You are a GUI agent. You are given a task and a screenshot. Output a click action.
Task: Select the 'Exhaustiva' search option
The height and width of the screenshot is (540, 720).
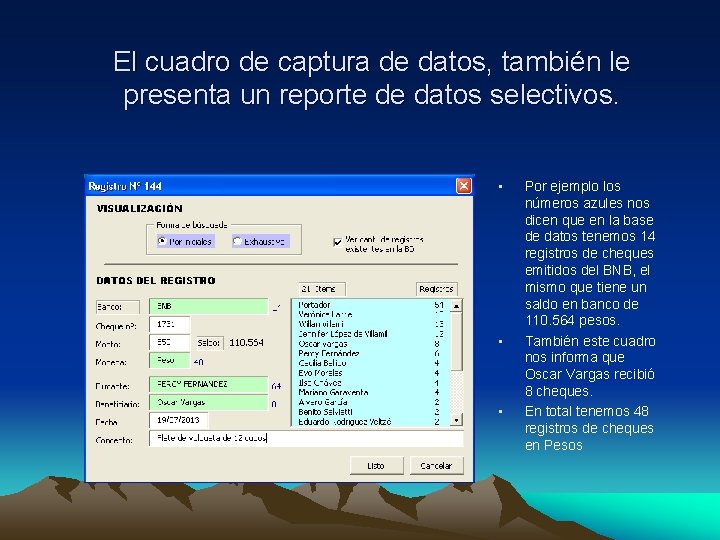[260, 242]
